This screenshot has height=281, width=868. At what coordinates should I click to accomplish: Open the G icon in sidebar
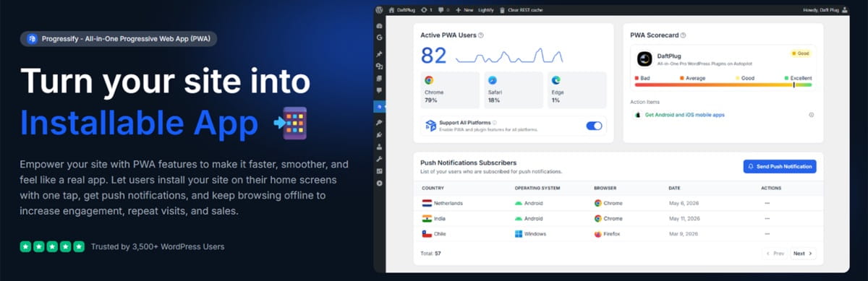379,37
